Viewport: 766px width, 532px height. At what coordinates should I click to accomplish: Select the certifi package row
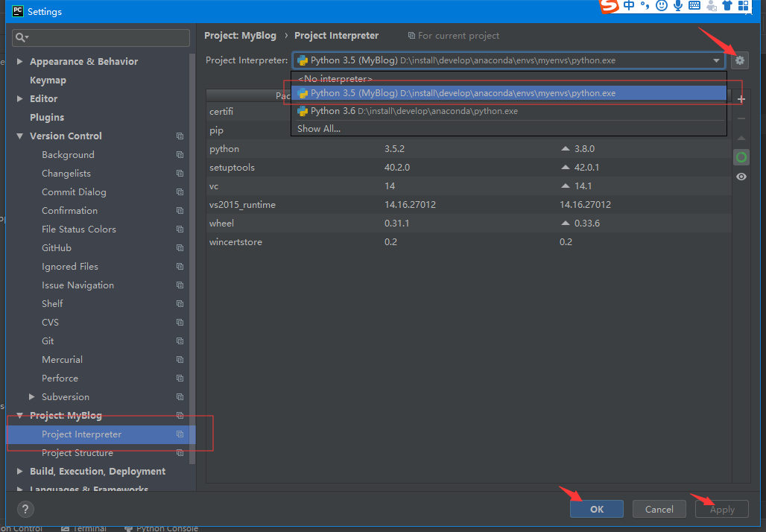[249, 111]
